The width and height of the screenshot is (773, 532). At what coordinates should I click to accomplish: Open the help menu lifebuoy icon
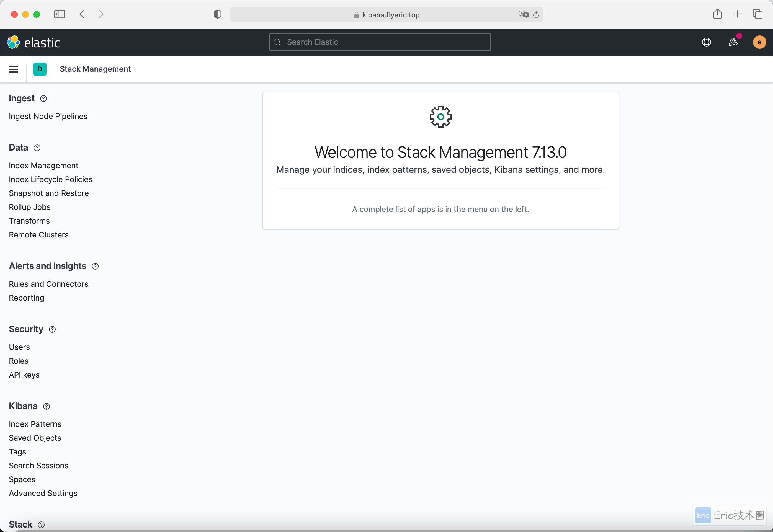click(x=706, y=42)
